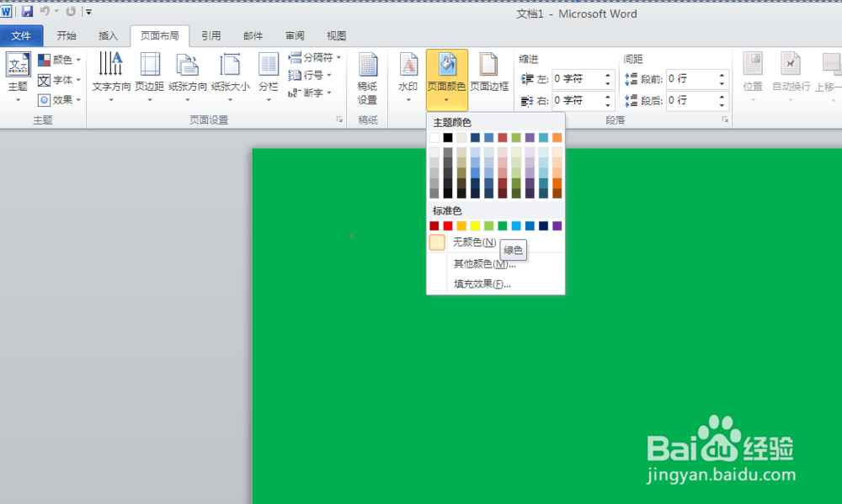
Task: Click the Save icon in quick access toolbar
Action: coord(27,11)
